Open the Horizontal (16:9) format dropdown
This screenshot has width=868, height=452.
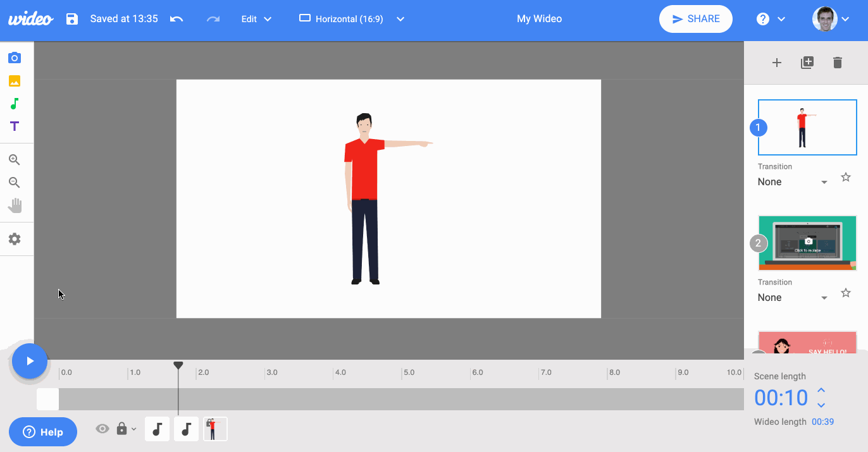352,19
